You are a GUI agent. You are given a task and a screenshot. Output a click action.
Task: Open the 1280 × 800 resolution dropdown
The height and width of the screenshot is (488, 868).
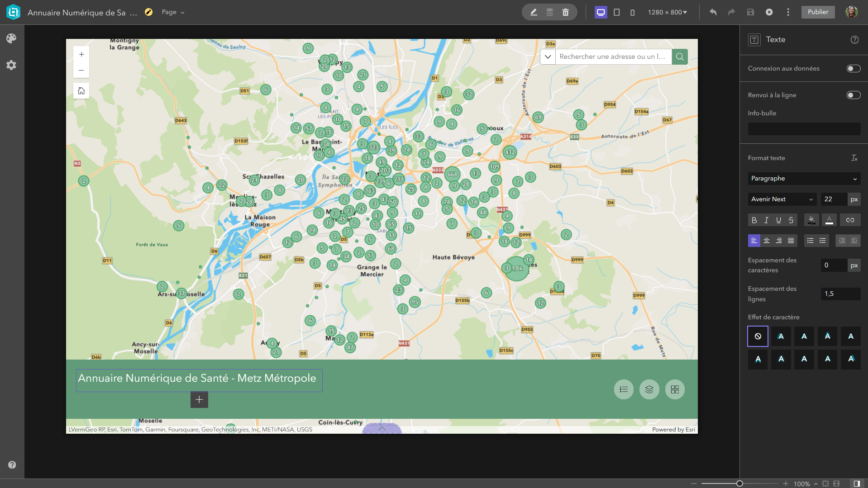(x=667, y=12)
